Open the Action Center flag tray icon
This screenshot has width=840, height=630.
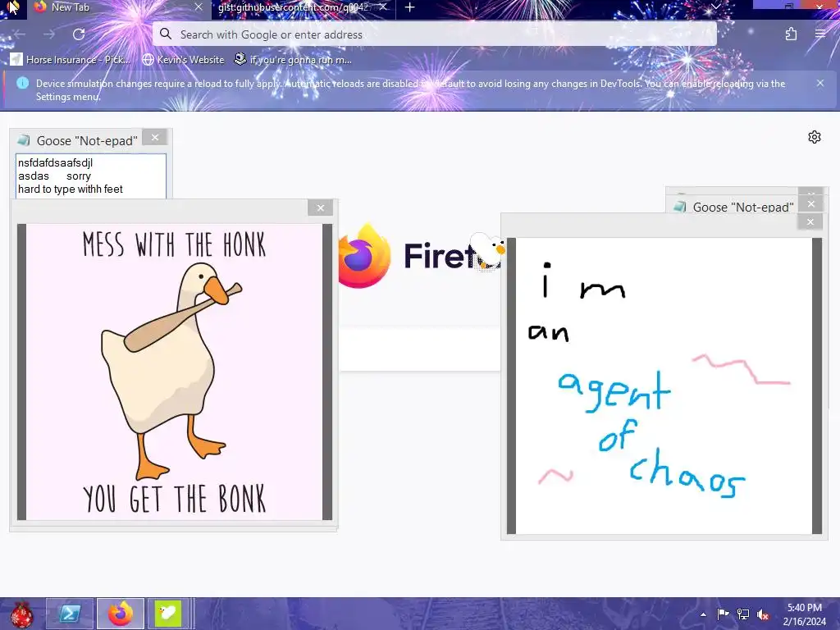(x=723, y=614)
